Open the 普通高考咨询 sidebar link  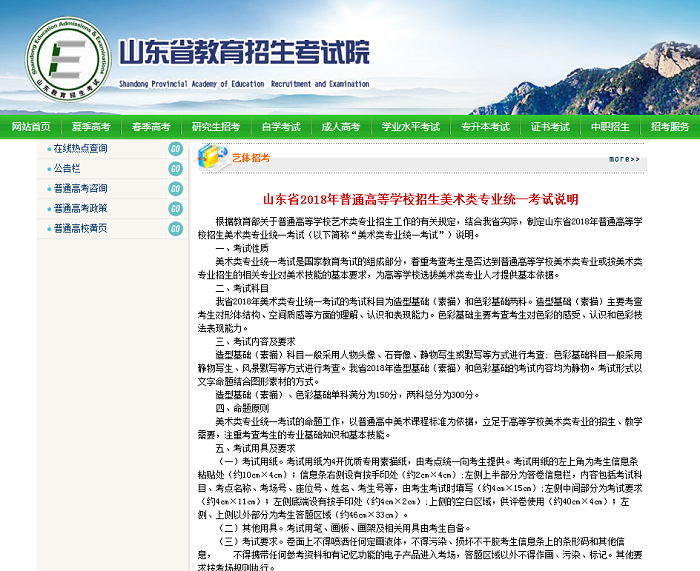point(80,189)
